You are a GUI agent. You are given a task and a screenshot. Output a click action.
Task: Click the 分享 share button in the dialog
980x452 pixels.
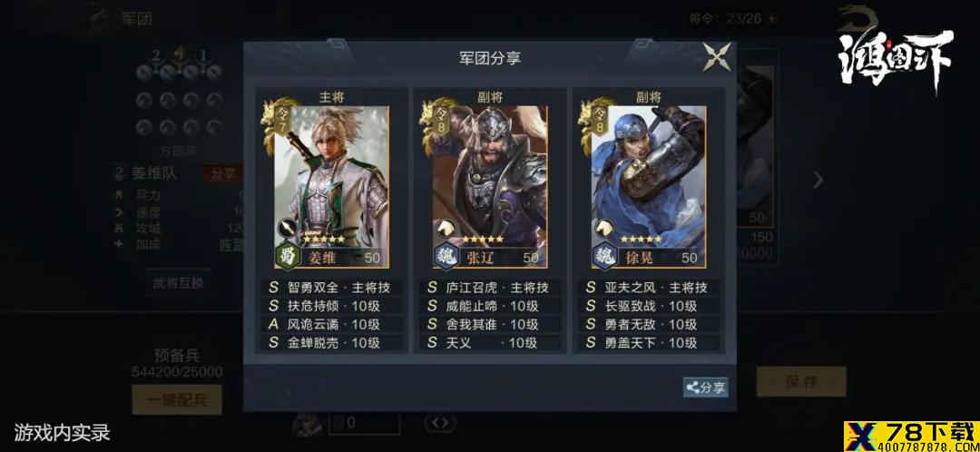click(x=705, y=387)
